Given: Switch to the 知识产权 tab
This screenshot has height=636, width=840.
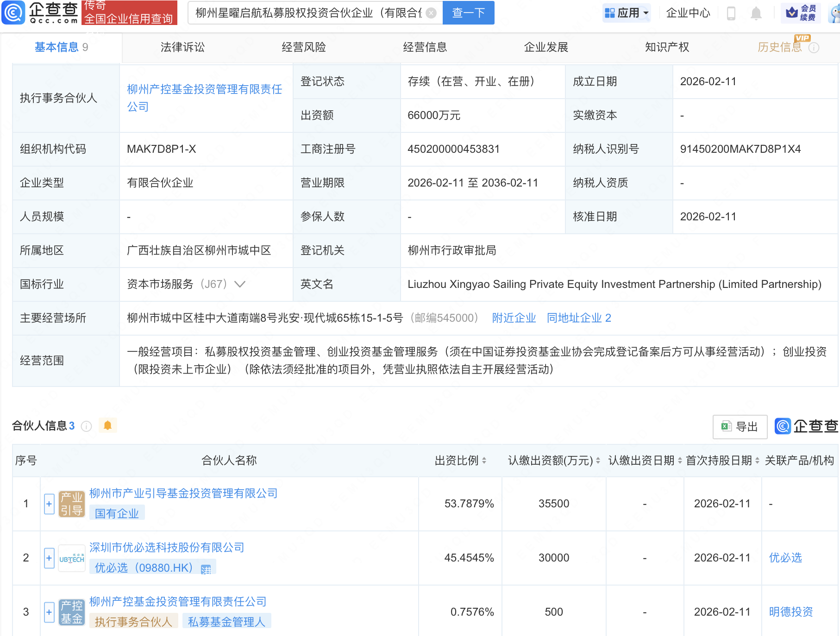Looking at the screenshot, I should pos(667,47).
